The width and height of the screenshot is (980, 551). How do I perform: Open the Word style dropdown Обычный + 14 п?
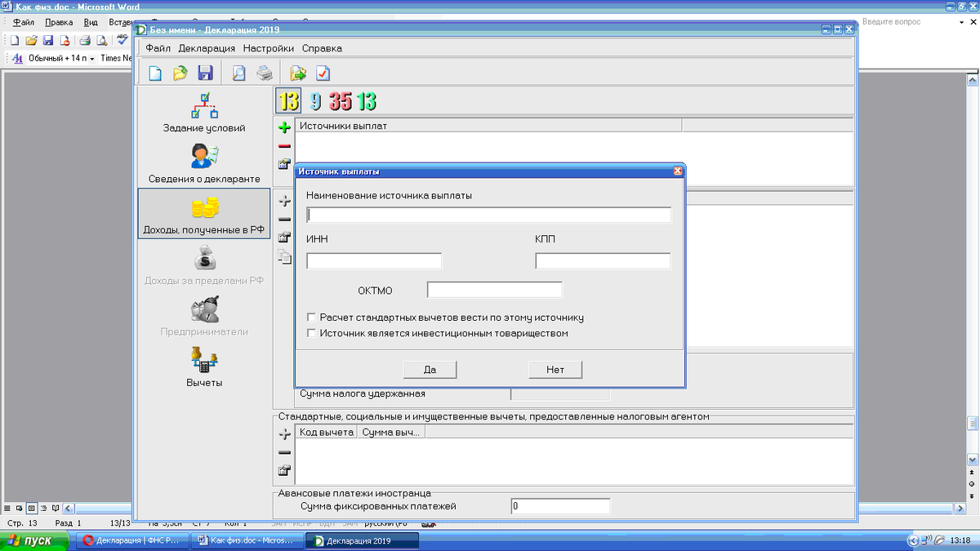coord(61,59)
